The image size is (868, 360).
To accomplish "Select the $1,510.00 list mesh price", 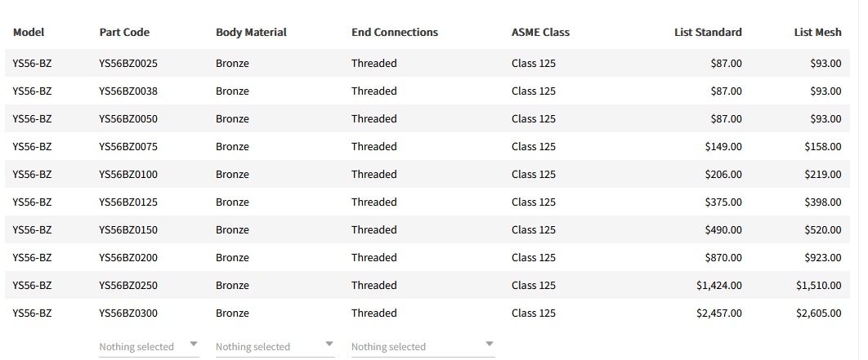I will click(x=818, y=286).
